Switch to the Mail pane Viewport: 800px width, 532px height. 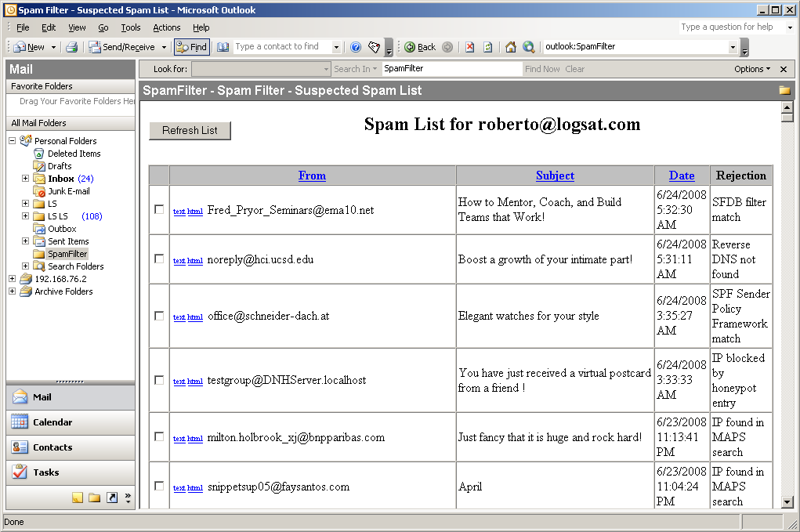click(x=71, y=397)
